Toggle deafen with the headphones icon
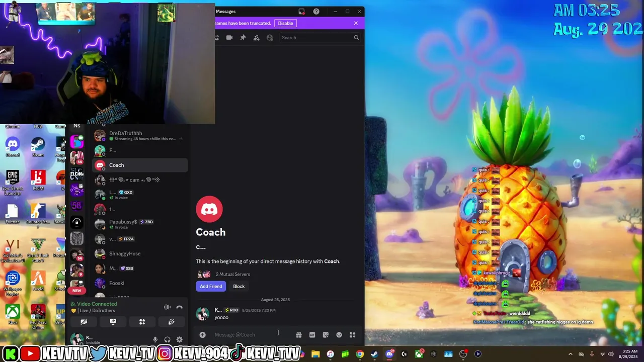644x362 pixels. pos(167,340)
